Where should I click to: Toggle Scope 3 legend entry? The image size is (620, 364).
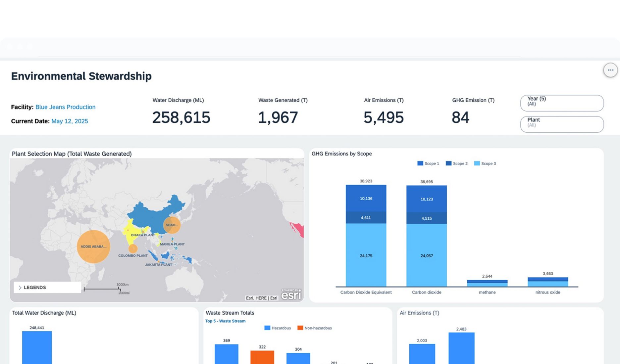point(485,163)
